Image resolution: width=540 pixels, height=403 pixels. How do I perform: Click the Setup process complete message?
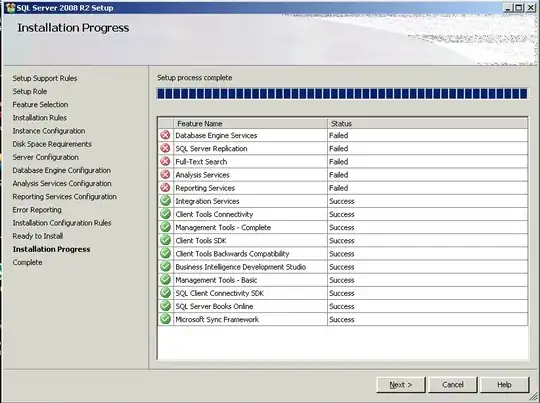(195, 78)
